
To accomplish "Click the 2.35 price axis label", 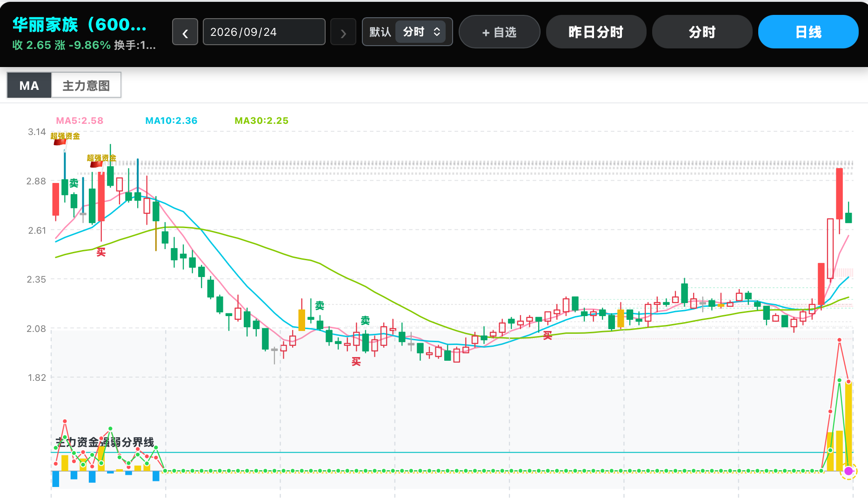I will [36, 279].
